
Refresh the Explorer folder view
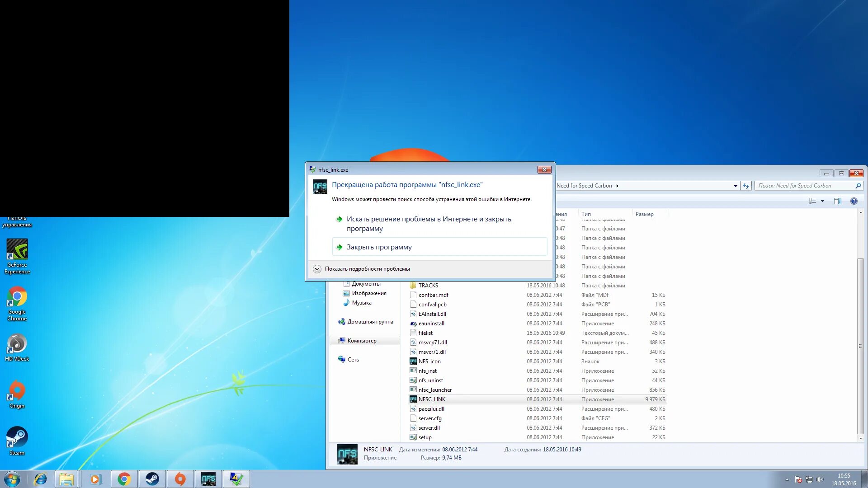[x=746, y=186]
